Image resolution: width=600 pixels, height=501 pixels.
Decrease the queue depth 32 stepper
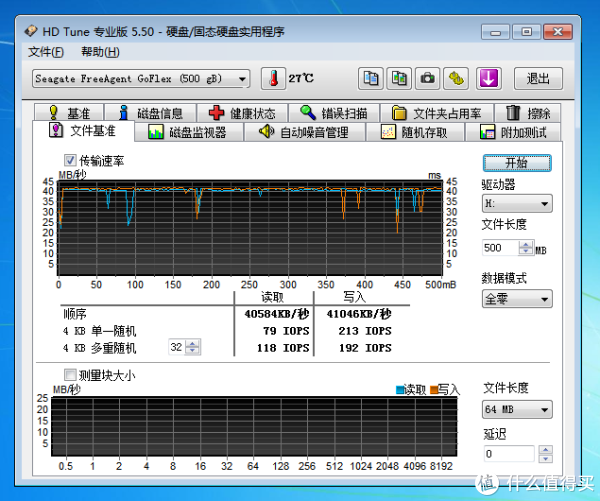click(192, 351)
